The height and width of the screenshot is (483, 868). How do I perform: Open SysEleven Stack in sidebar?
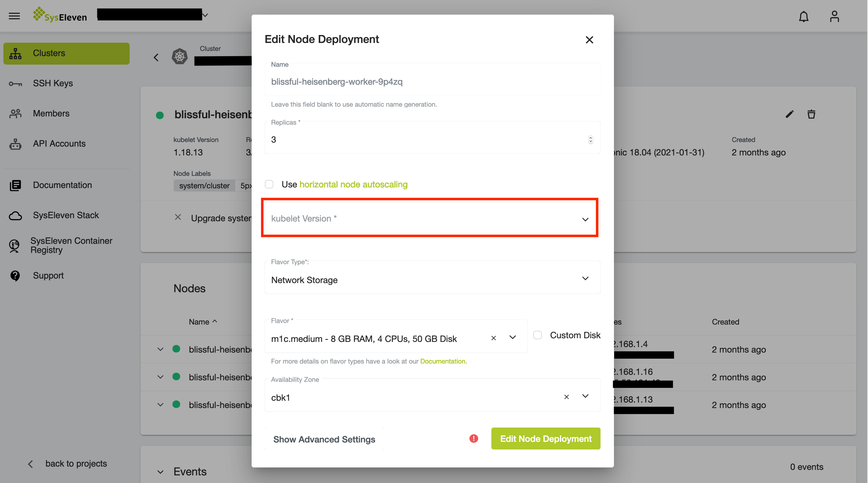pos(66,215)
